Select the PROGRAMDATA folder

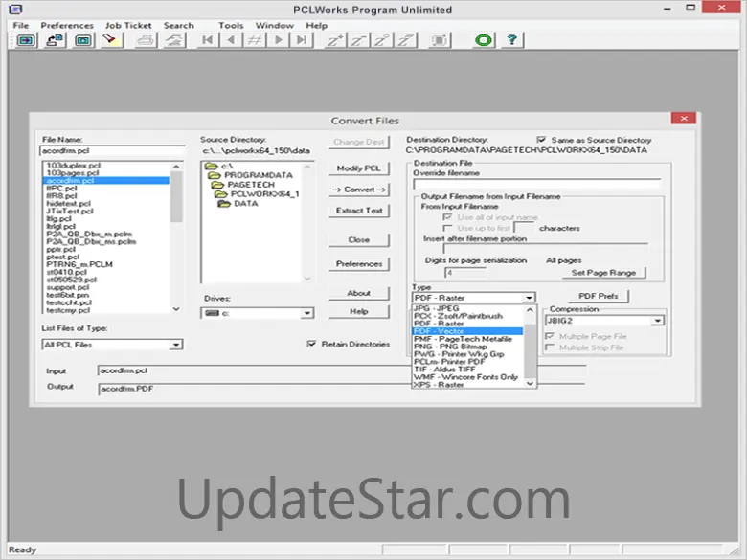251,175
